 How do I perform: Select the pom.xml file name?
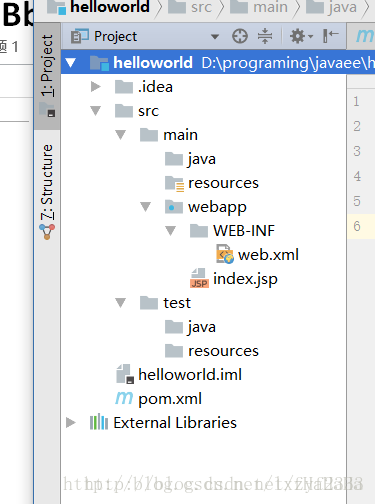[x=170, y=399]
